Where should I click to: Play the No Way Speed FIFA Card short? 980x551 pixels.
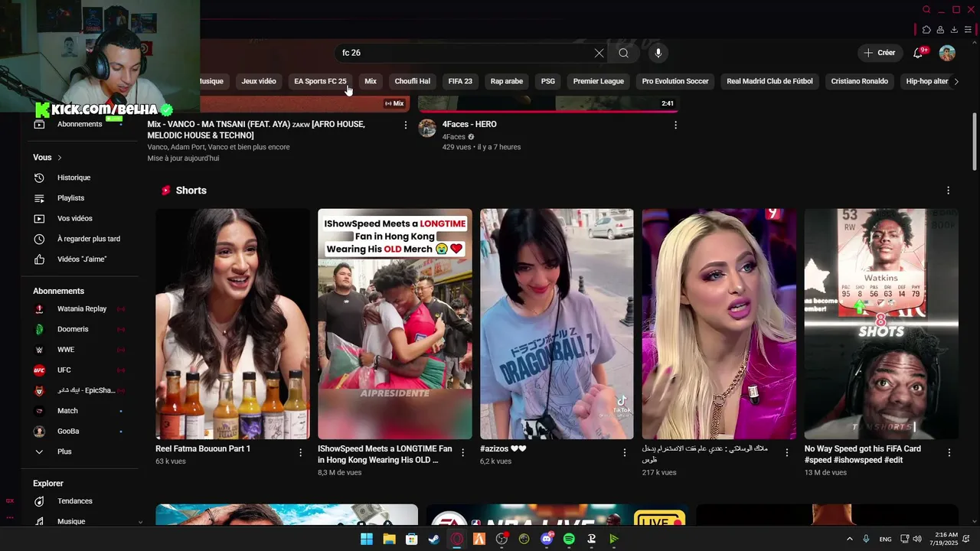click(x=881, y=324)
